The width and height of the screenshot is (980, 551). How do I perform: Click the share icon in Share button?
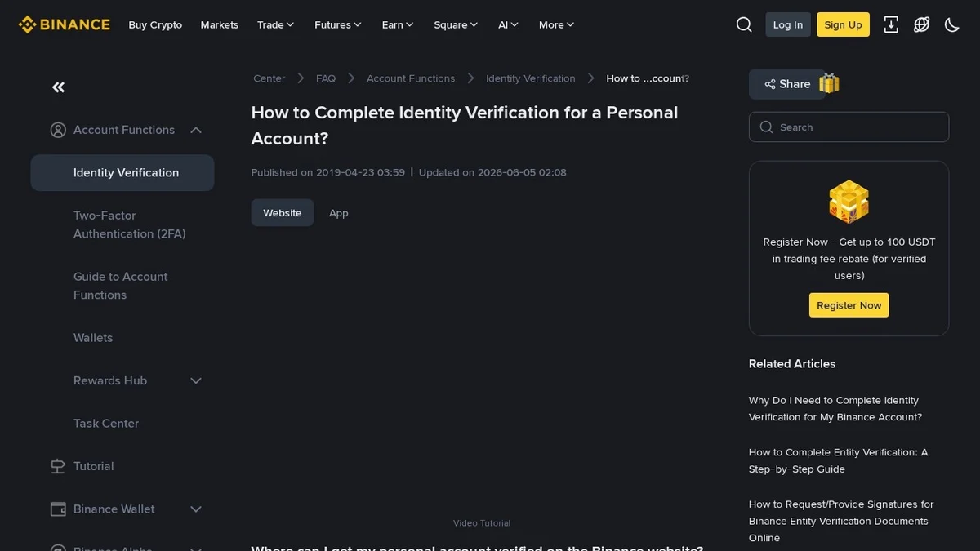click(769, 84)
